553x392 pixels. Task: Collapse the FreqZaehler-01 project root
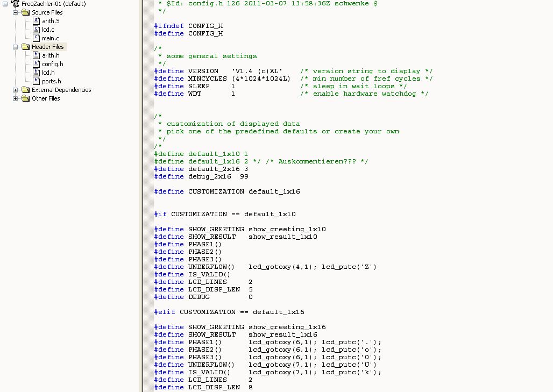[x=5, y=4]
